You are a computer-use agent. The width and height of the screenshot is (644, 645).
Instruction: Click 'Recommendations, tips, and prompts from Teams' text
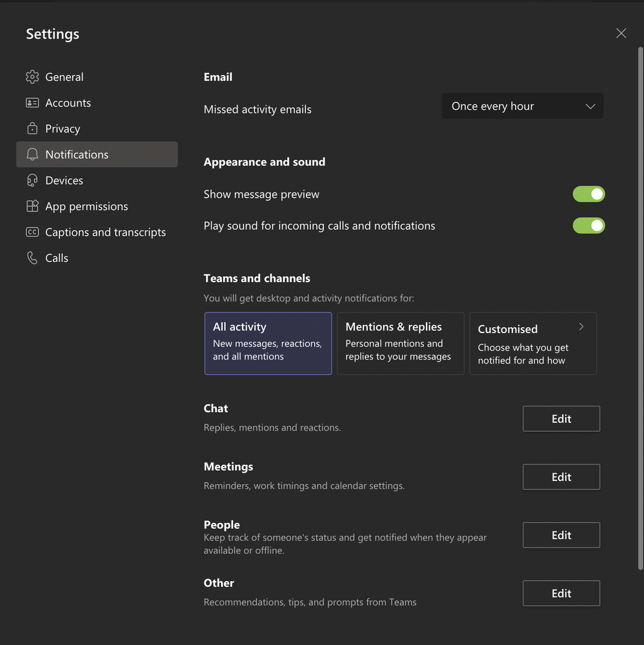click(x=310, y=602)
